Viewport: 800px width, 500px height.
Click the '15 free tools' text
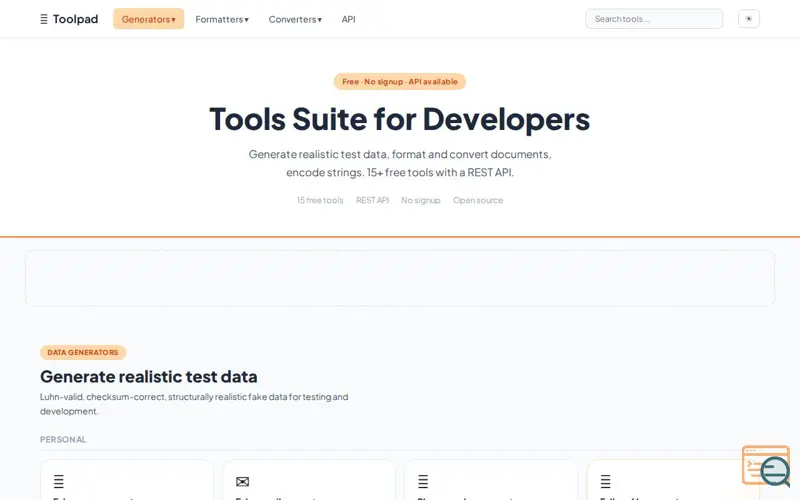point(320,200)
